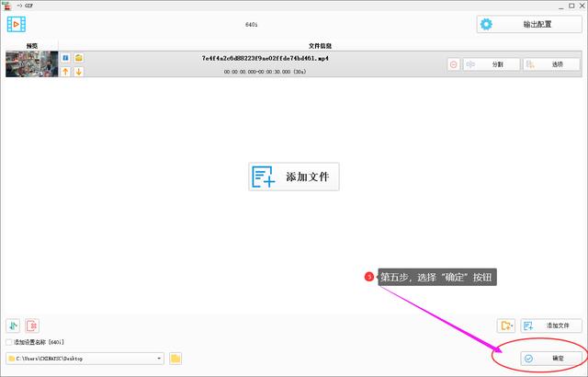
Task: Move the file down with arrow icon
Action: [79, 72]
